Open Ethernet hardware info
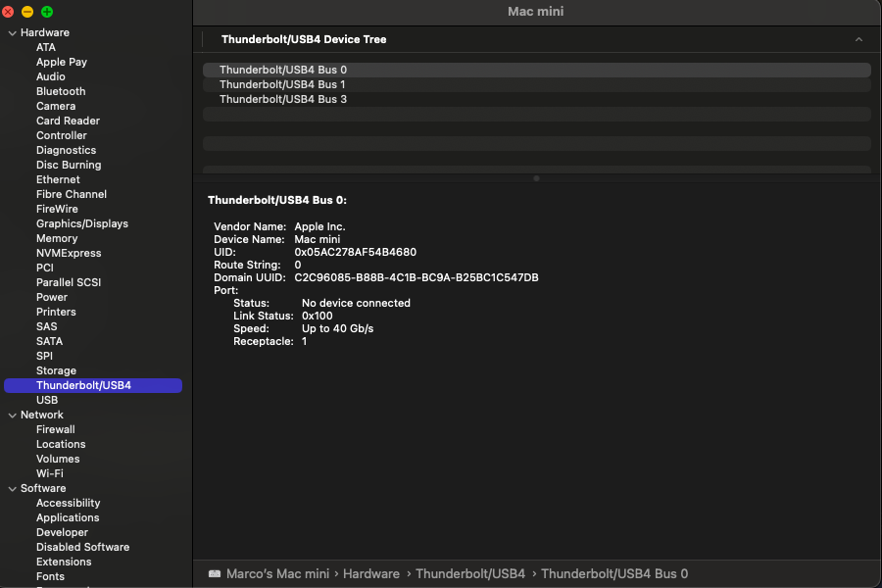Viewport: 882px width, 588px height. [x=58, y=179]
